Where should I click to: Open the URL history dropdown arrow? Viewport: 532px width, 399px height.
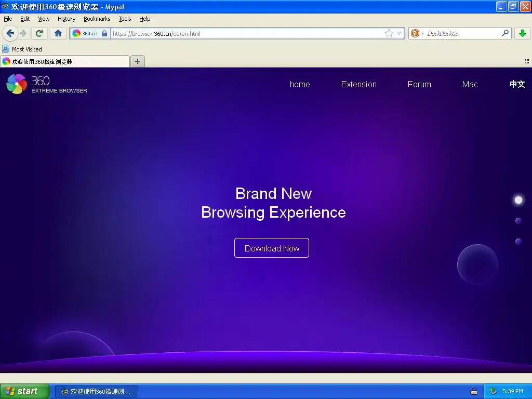[x=400, y=33]
